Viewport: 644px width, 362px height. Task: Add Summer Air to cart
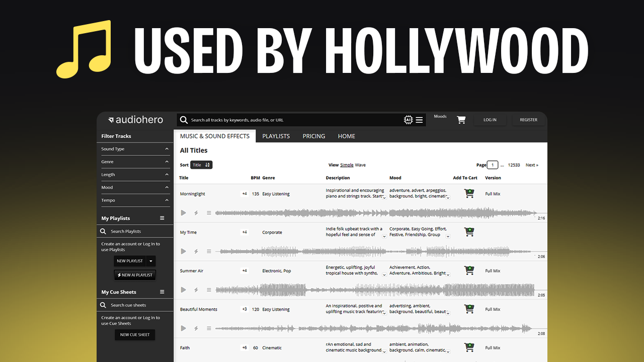coord(469,270)
